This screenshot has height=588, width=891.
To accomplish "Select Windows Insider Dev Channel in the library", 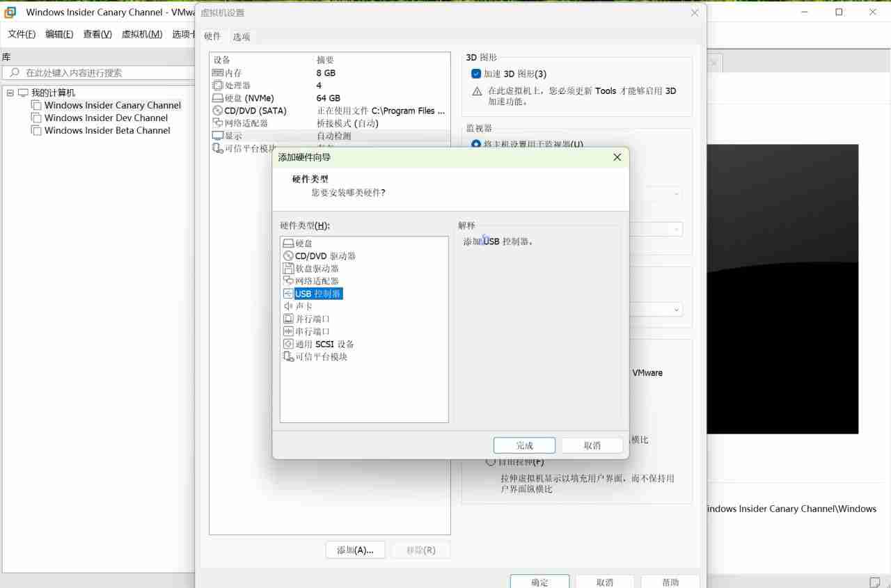I will point(106,118).
